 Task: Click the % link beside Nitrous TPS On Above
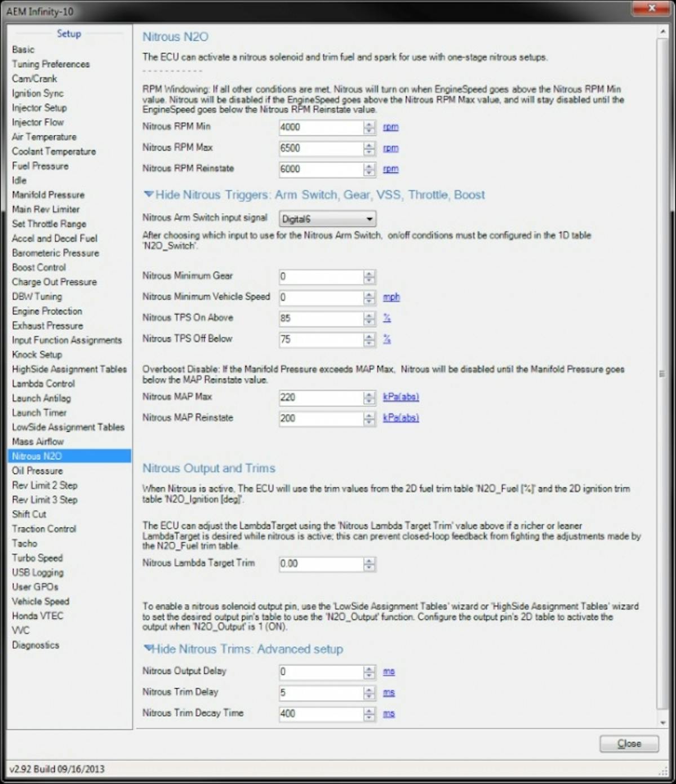click(386, 318)
